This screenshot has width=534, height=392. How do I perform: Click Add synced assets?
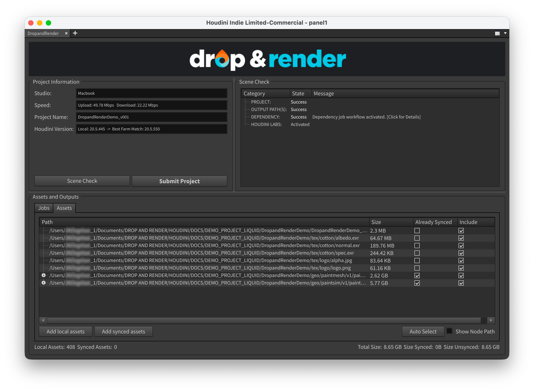123,331
